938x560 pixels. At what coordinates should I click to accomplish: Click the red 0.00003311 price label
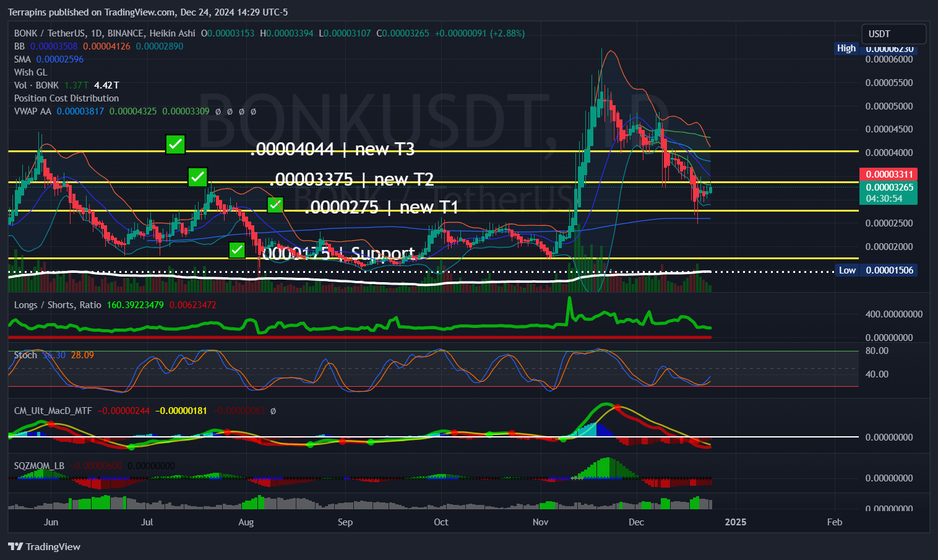(889, 174)
